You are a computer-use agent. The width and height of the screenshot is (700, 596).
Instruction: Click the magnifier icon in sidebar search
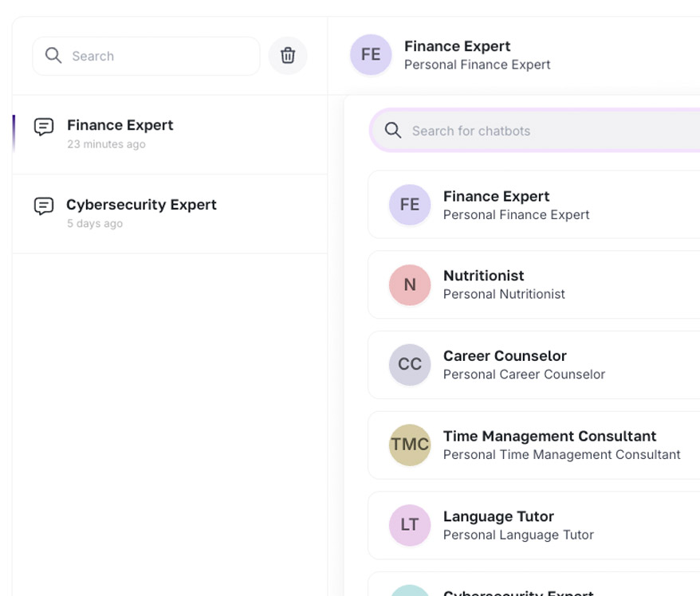click(x=53, y=56)
